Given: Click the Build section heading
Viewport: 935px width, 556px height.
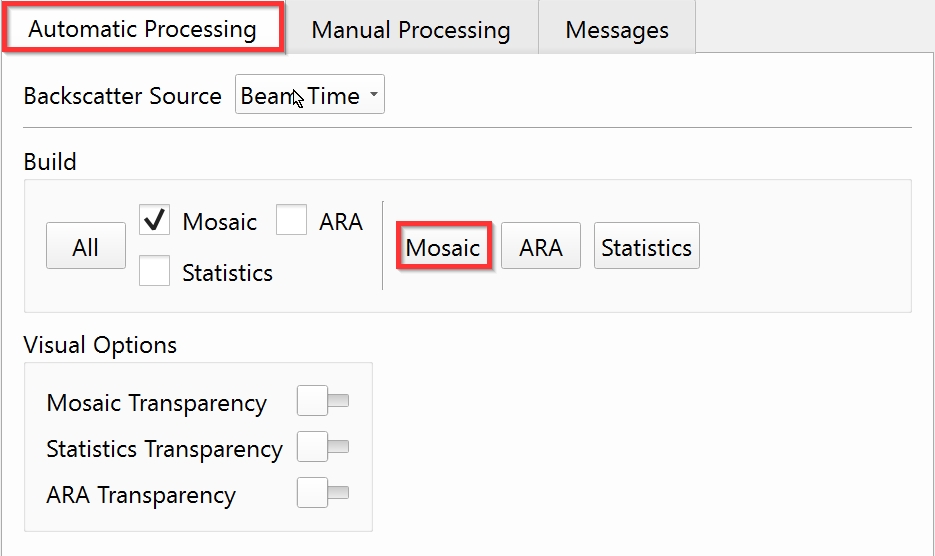Looking at the screenshot, I should coord(50,161).
